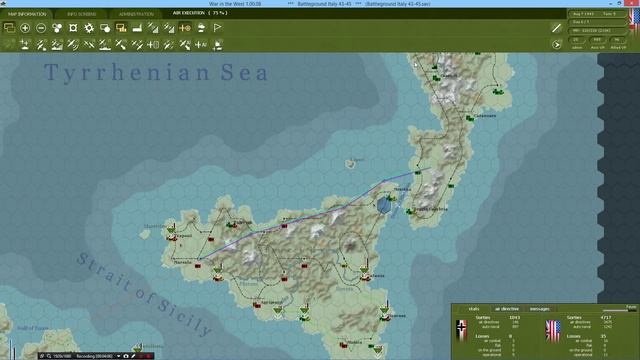The height and width of the screenshot is (360, 640).
Task: Zoom in the map with plus icon
Action: [x=25, y=28]
